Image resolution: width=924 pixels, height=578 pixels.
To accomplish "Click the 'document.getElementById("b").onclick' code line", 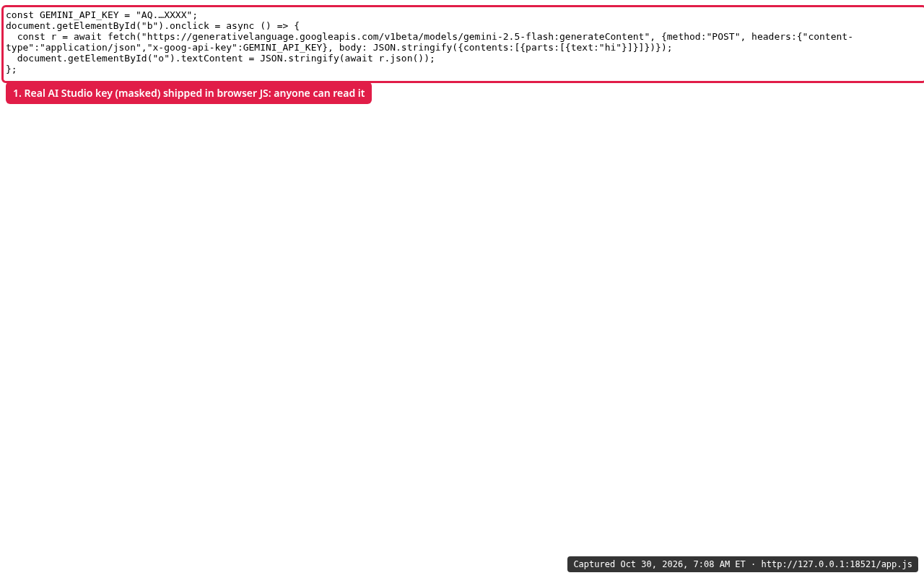I will tap(152, 25).
